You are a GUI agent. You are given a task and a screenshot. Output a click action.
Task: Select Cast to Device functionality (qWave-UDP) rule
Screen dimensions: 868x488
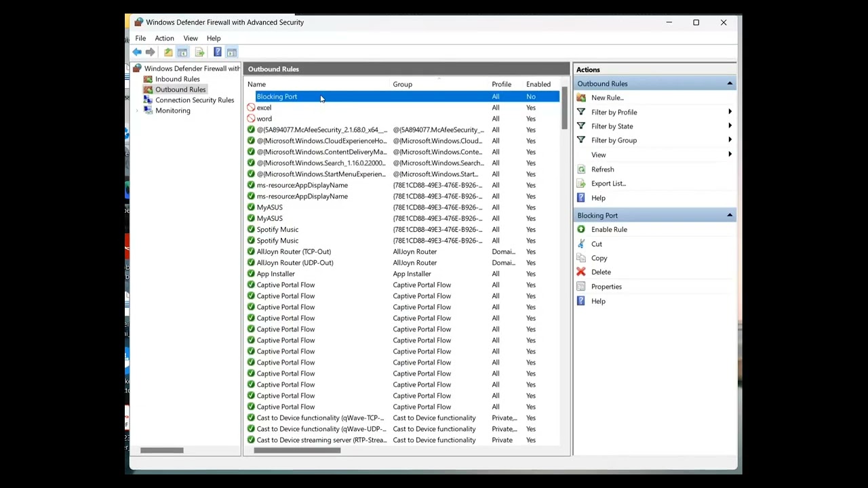(402, 429)
